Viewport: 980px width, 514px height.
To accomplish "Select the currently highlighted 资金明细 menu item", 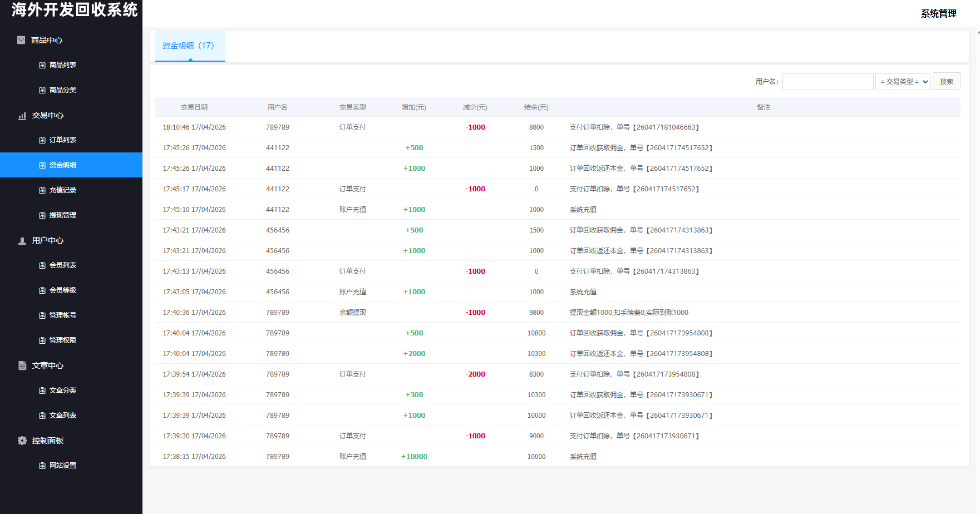I will pyautogui.click(x=62, y=165).
